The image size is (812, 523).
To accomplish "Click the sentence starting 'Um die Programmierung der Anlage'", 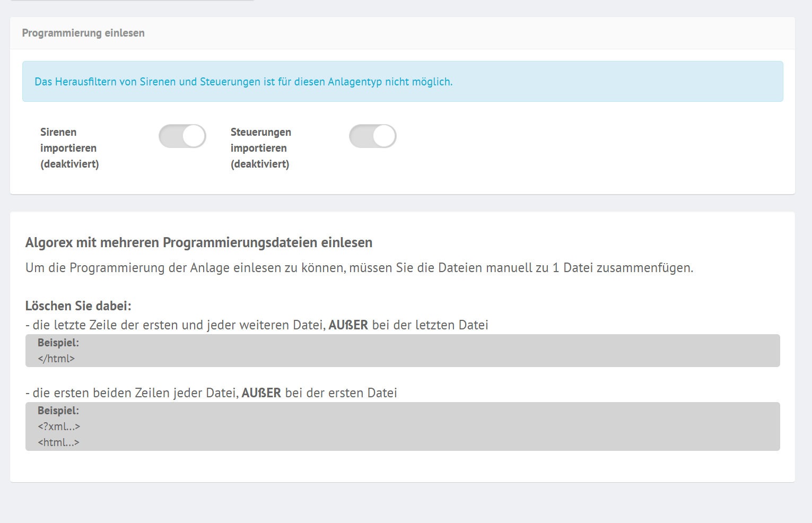I will click(360, 268).
